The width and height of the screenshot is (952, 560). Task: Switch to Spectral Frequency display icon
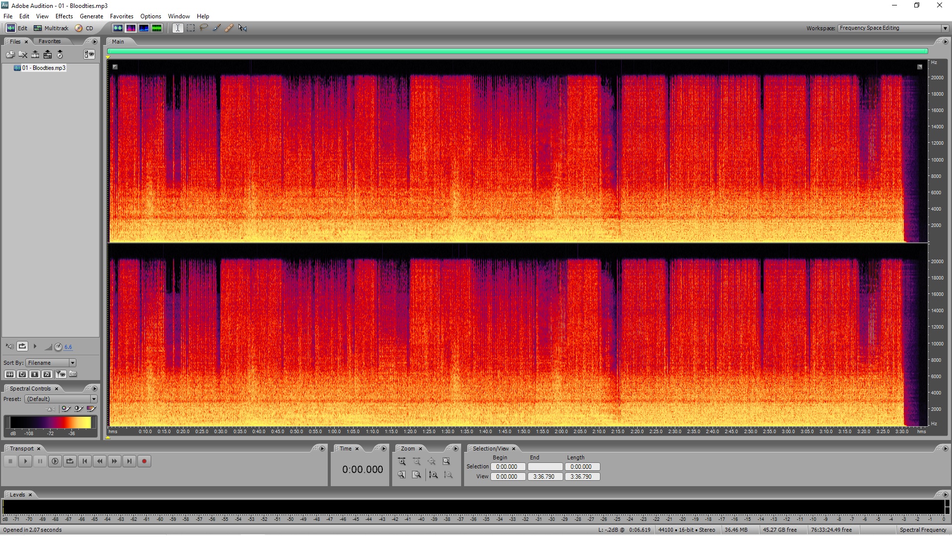(131, 28)
